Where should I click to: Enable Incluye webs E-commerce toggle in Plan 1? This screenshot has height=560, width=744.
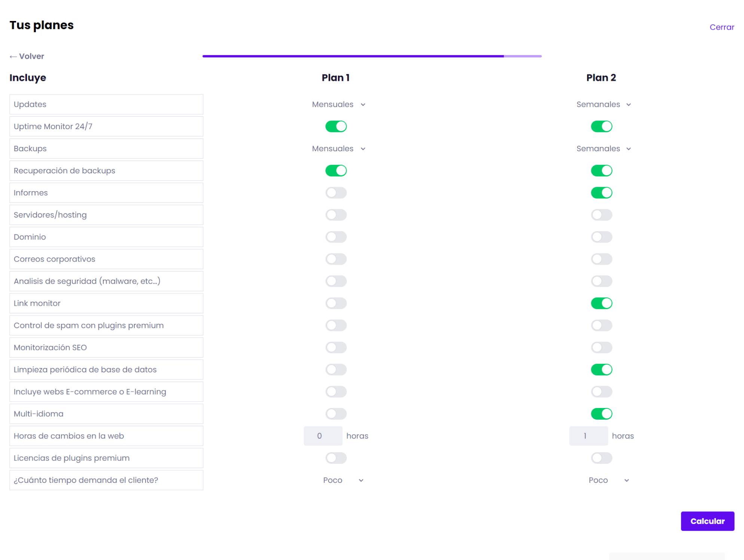click(x=336, y=391)
